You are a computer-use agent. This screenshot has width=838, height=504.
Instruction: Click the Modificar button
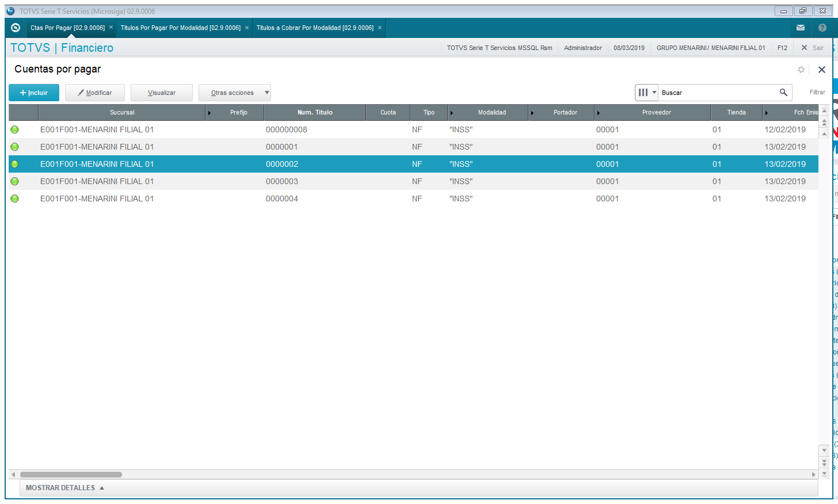click(95, 93)
